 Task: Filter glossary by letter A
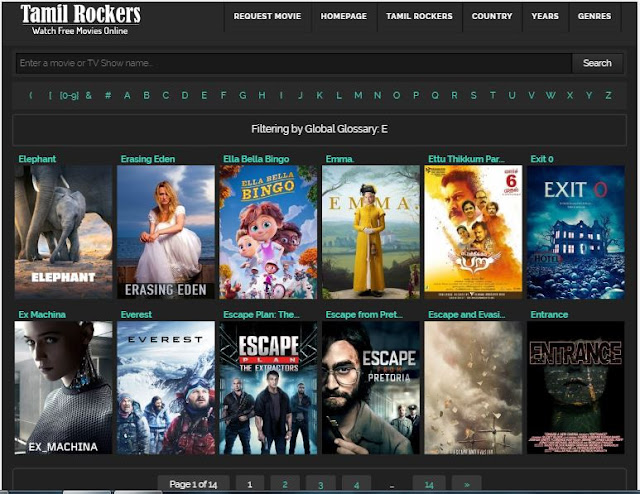coord(127,96)
